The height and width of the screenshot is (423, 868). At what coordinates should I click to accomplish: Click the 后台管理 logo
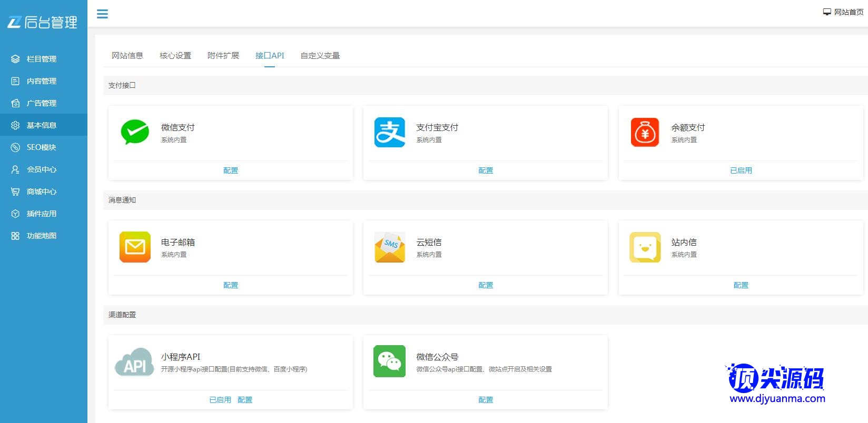coord(43,22)
